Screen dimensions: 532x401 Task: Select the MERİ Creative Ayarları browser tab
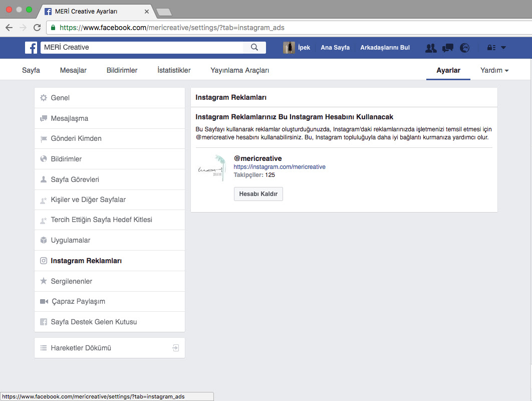(97, 12)
